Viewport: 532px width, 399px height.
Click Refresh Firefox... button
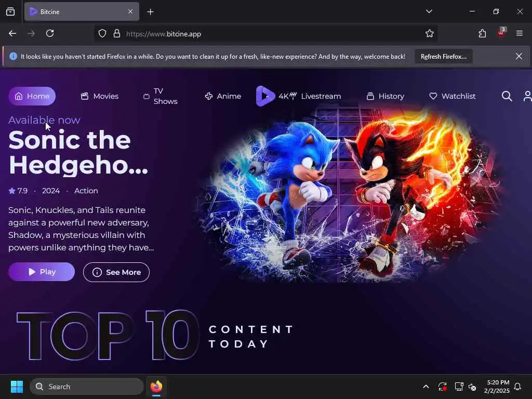pos(444,57)
